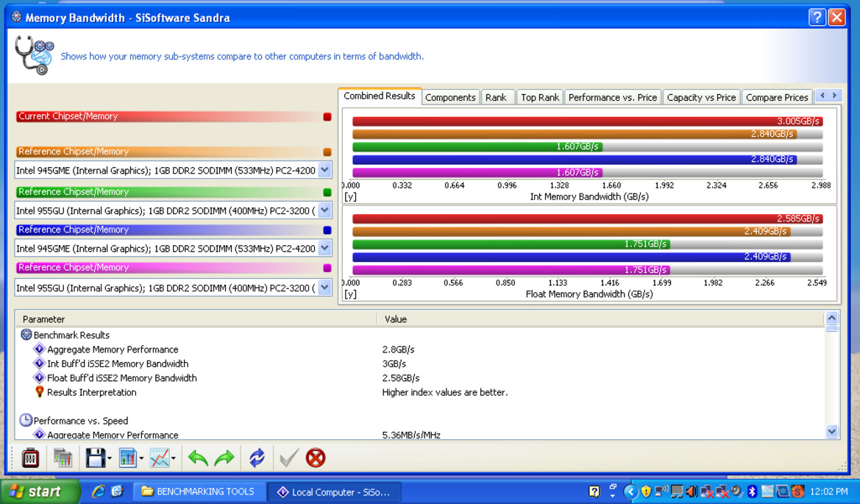Click the yellow security shield tray icon
The image size is (860, 504).
pos(646,491)
